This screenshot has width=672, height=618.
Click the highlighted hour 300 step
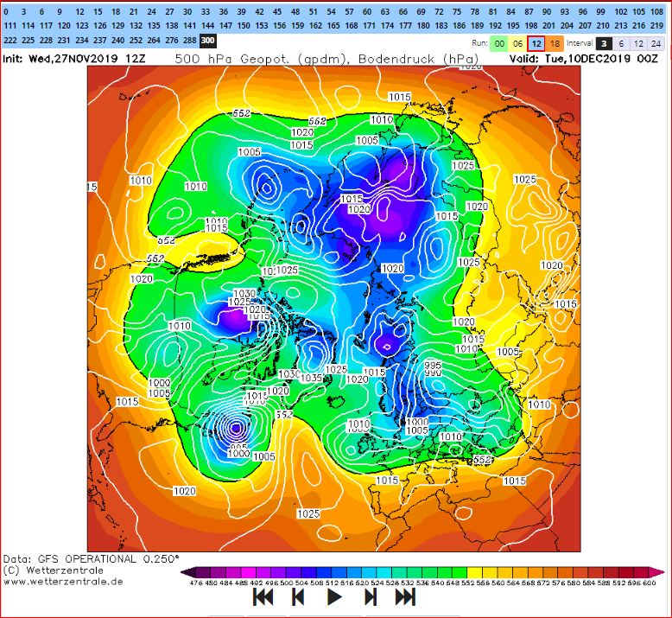point(207,41)
